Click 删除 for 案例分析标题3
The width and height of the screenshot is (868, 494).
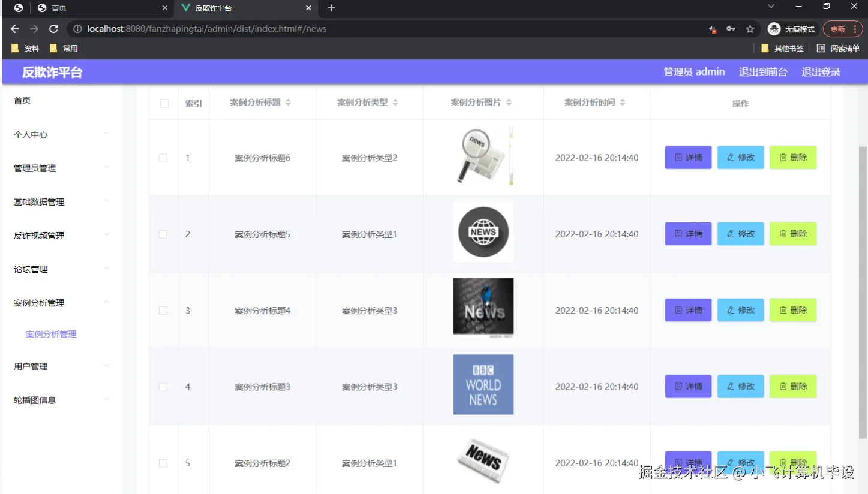click(793, 386)
